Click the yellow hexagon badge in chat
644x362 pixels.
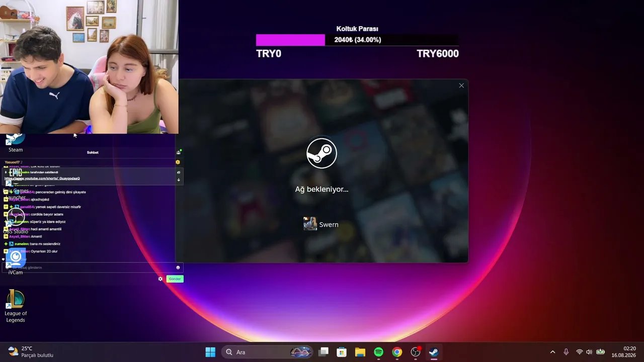(178, 162)
